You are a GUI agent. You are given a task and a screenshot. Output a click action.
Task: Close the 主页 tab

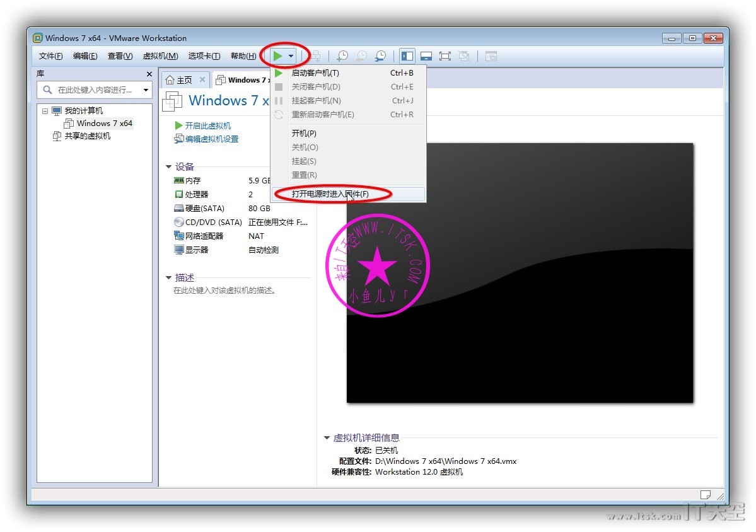tap(202, 80)
